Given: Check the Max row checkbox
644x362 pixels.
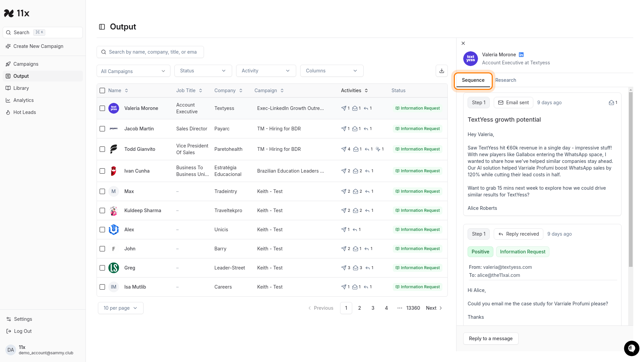Looking at the screenshot, I should pyautogui.click(x=102, y=191).
